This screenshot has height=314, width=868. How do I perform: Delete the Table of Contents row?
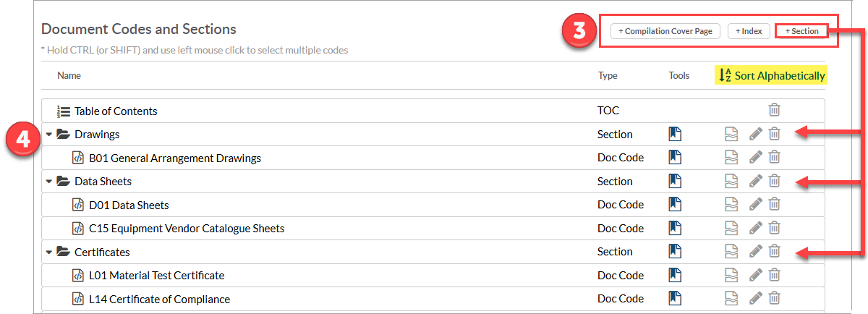[774, 111]
